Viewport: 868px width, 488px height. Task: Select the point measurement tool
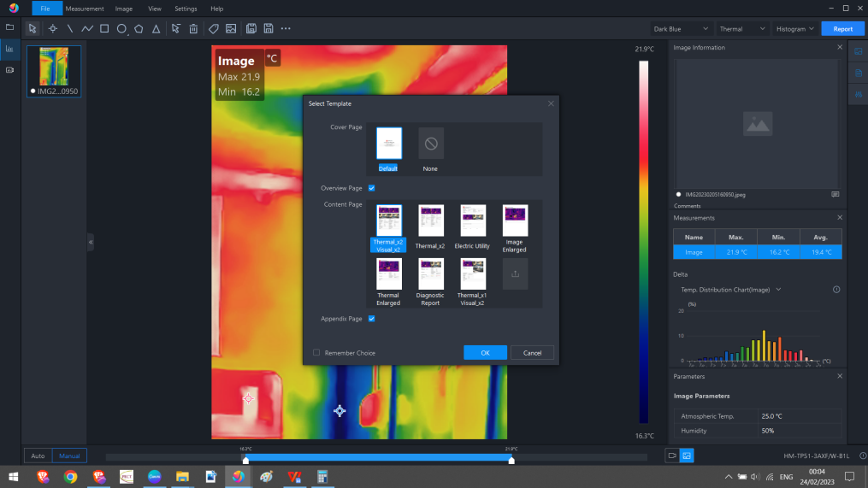pyautogui.click(x=53, y=28)
